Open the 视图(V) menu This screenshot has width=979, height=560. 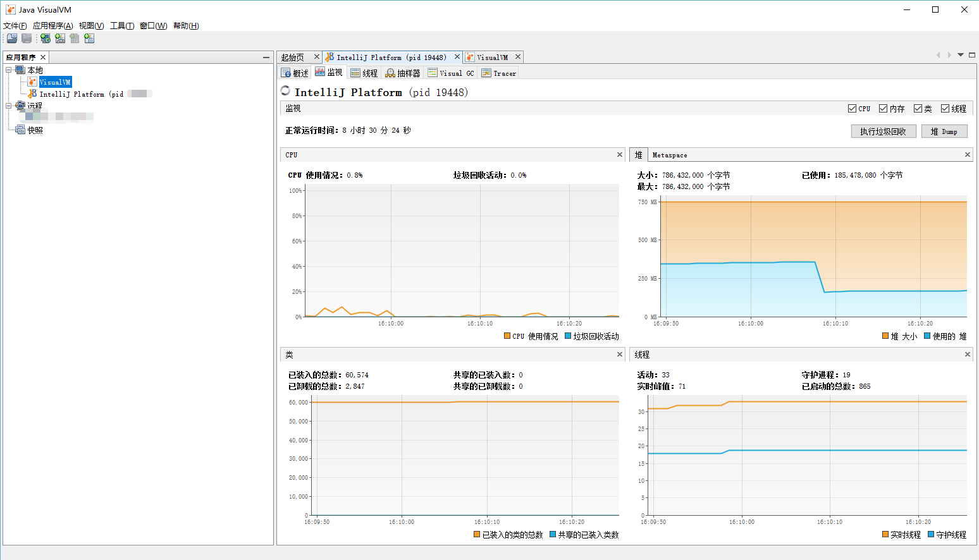coord(91,26)
